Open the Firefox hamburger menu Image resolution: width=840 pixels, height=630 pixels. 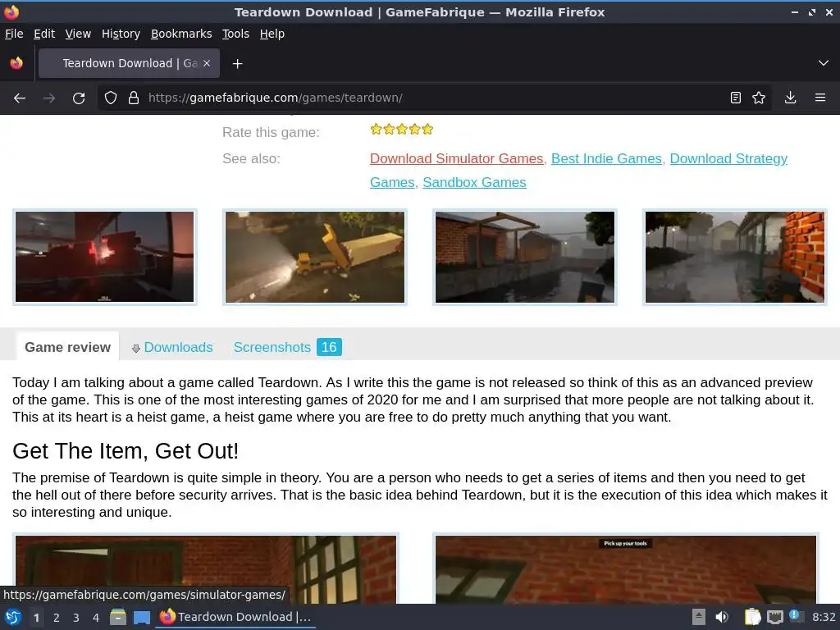820,98
